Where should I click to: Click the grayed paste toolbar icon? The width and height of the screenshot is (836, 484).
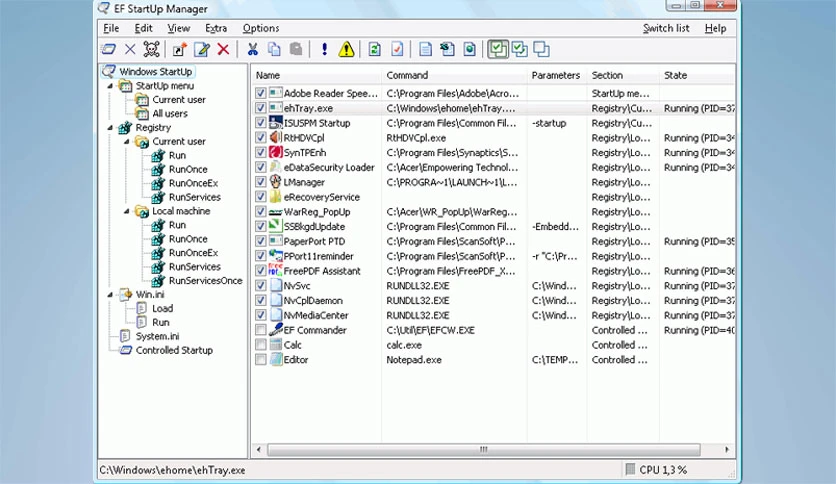click(296, 50)
